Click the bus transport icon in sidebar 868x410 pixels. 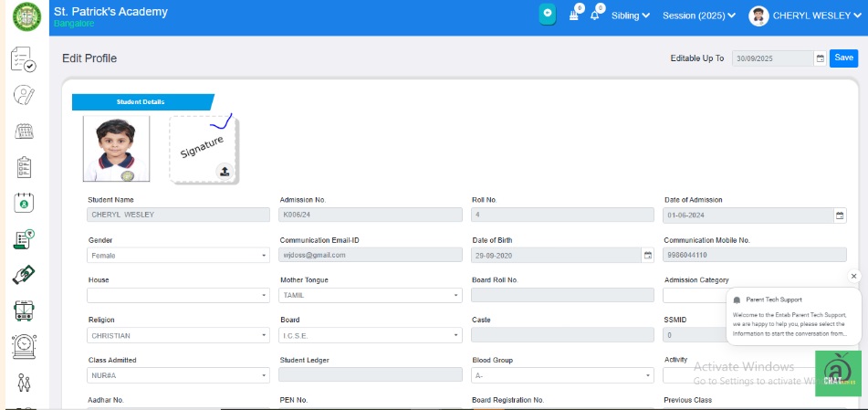tap(25, 310)
